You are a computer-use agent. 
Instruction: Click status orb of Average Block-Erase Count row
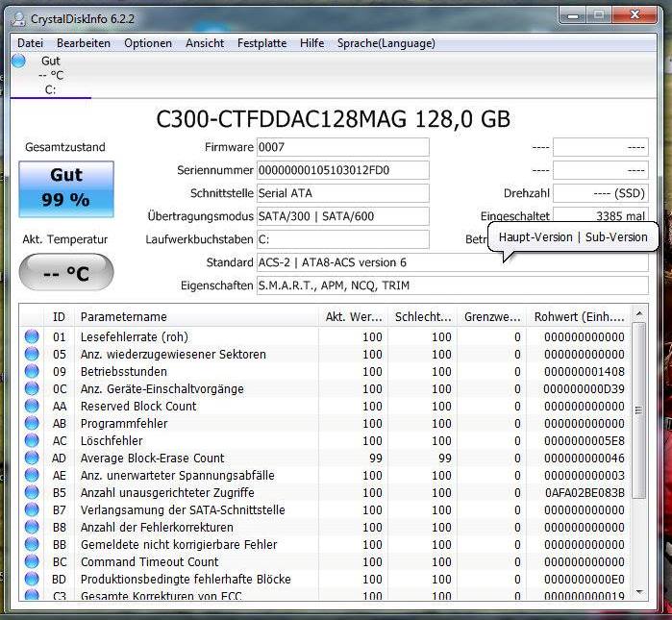point(32,459)
